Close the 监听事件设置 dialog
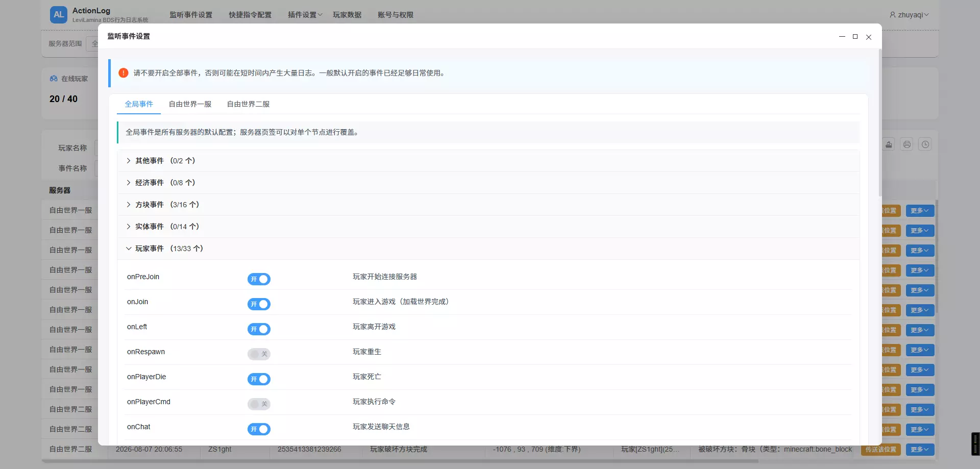 coord(869,37)
